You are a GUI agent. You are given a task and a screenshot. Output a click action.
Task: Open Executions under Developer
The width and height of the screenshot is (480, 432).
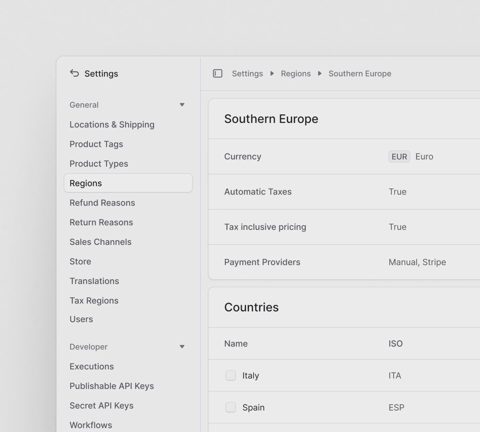click(x=92, y=366)
